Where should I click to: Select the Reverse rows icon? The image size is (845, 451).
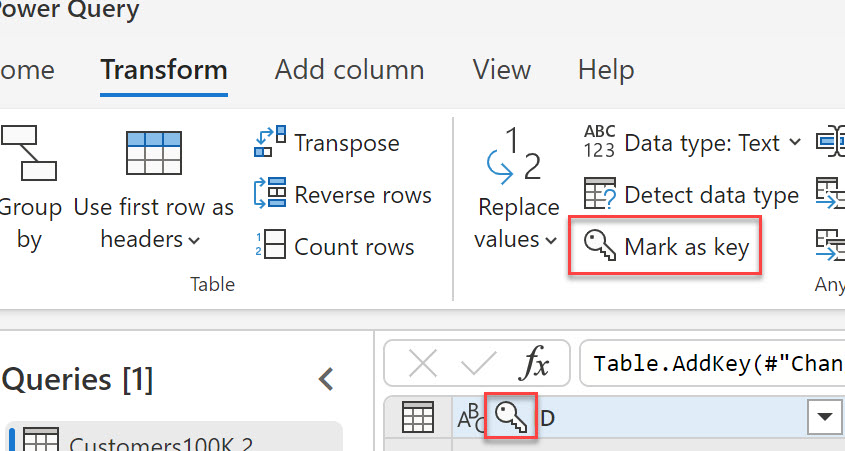(270, 195)
